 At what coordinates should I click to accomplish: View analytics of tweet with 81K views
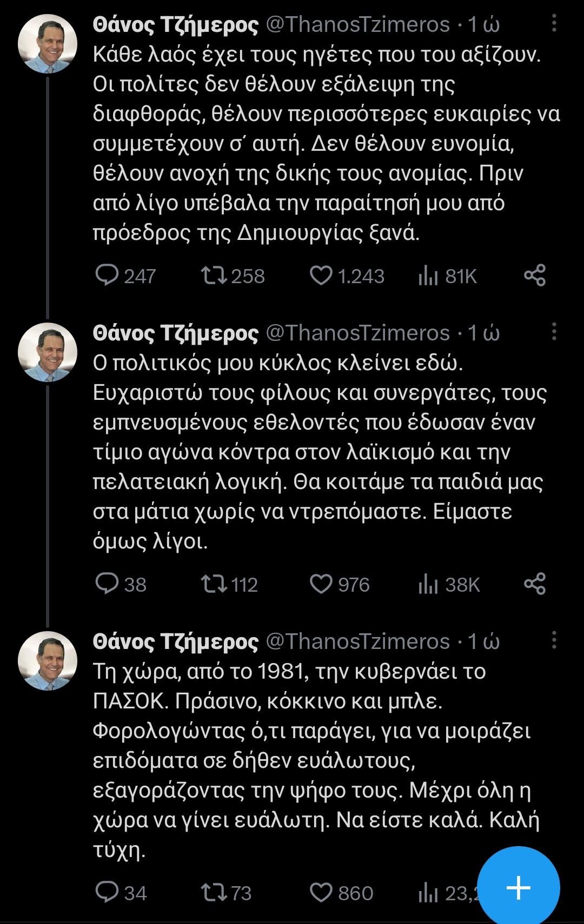pyautogui.click(x=428, y=276)
